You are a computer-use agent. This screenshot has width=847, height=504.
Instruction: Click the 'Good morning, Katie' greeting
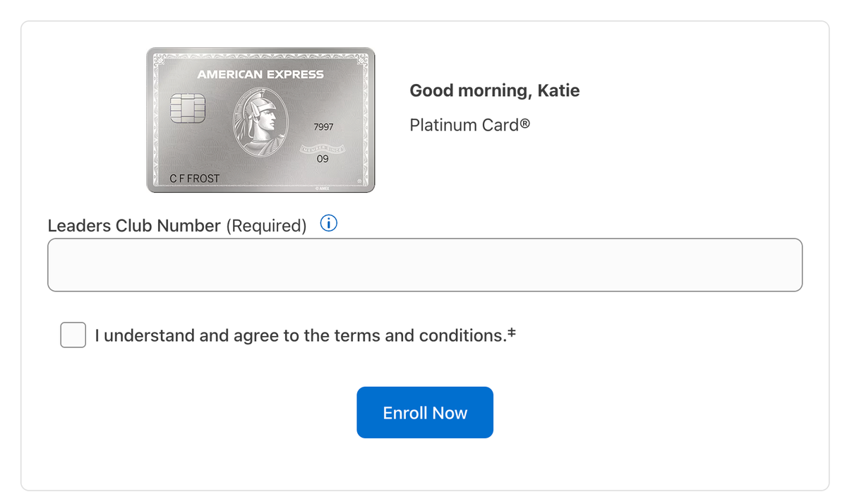click(495, 91)
